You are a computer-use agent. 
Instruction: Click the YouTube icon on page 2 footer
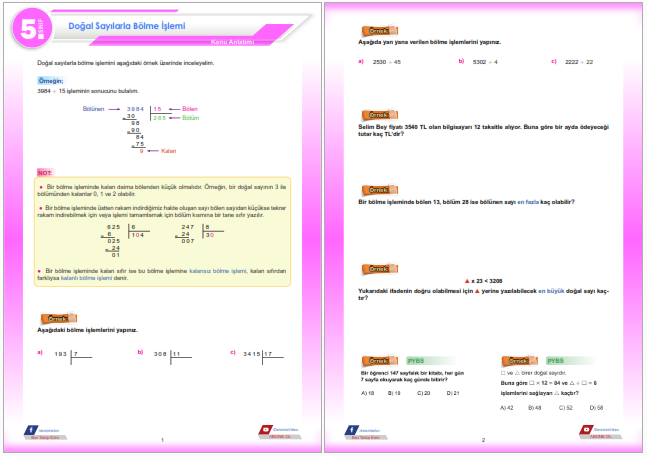tap(586, 430)
